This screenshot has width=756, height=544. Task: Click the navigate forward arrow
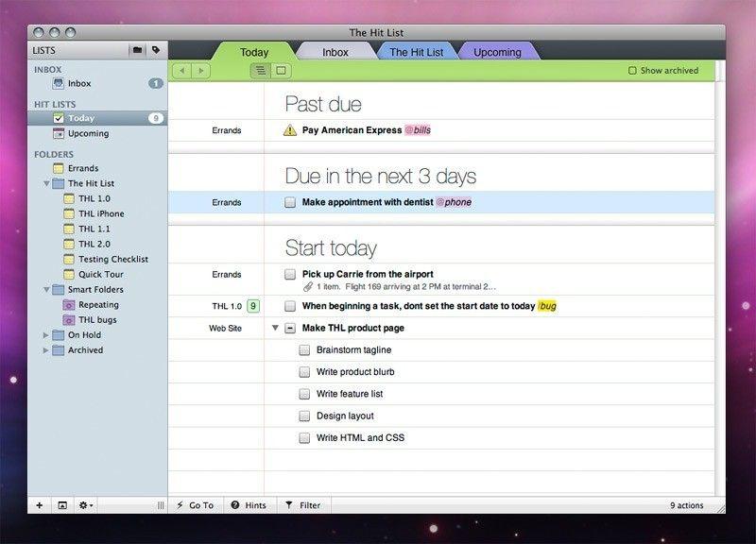202,71
